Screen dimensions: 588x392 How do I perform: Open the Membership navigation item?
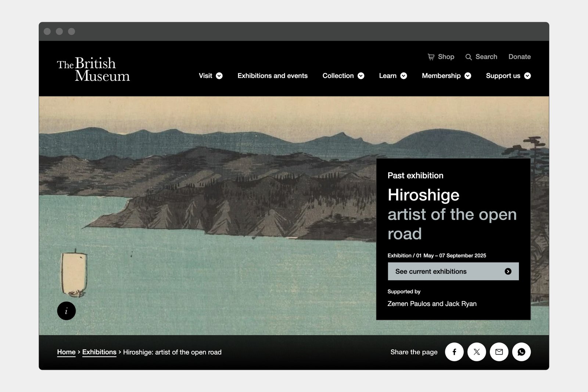(441, 76)
